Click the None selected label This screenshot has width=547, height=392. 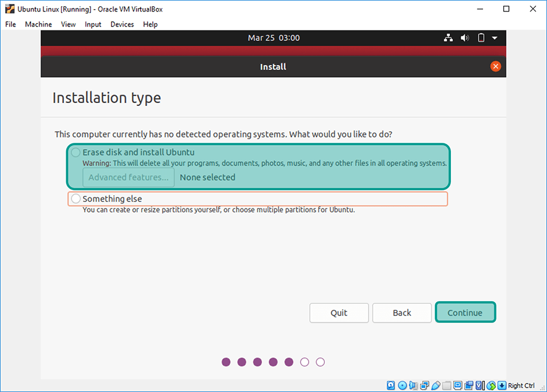pyautogui.click(x=207, y=177)
